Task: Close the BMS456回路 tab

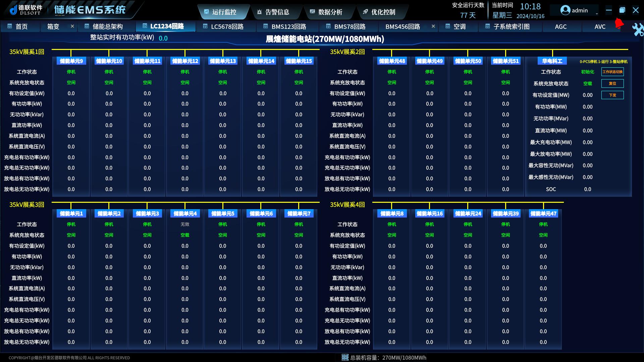Action: (433, 26)
